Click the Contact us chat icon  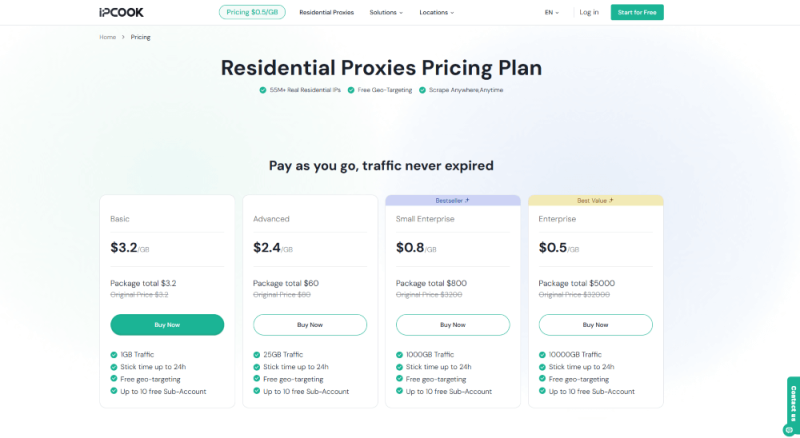(x=789, y=429)
